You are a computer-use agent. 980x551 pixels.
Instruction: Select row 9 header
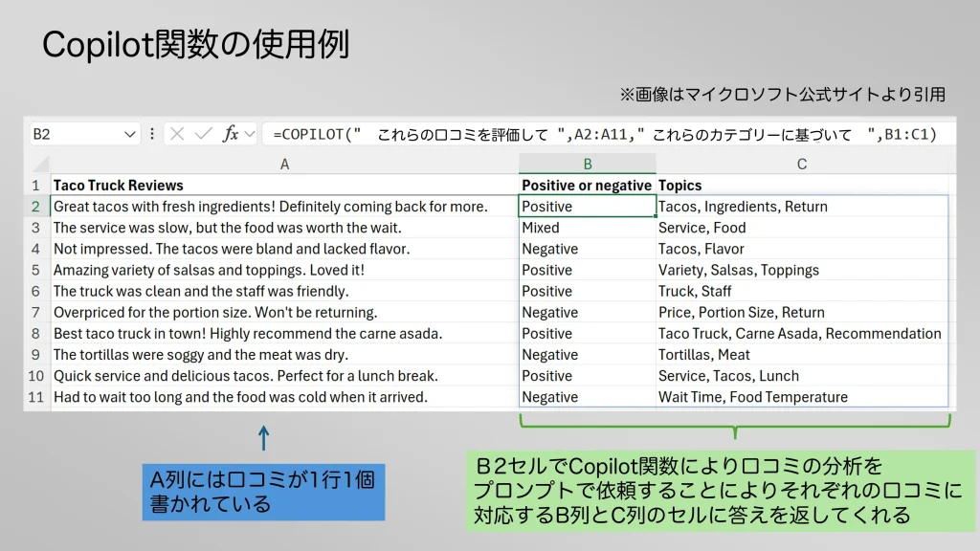coord(36,355)
